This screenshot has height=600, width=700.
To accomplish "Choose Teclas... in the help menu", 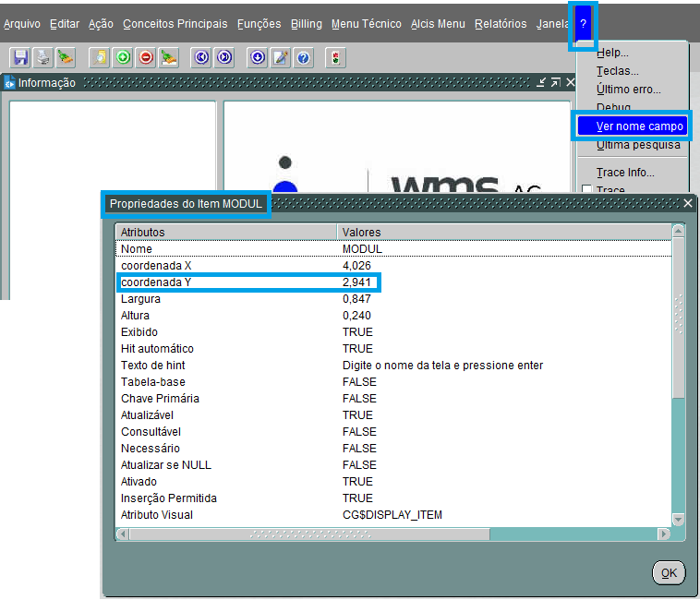I will coord(617,71).
